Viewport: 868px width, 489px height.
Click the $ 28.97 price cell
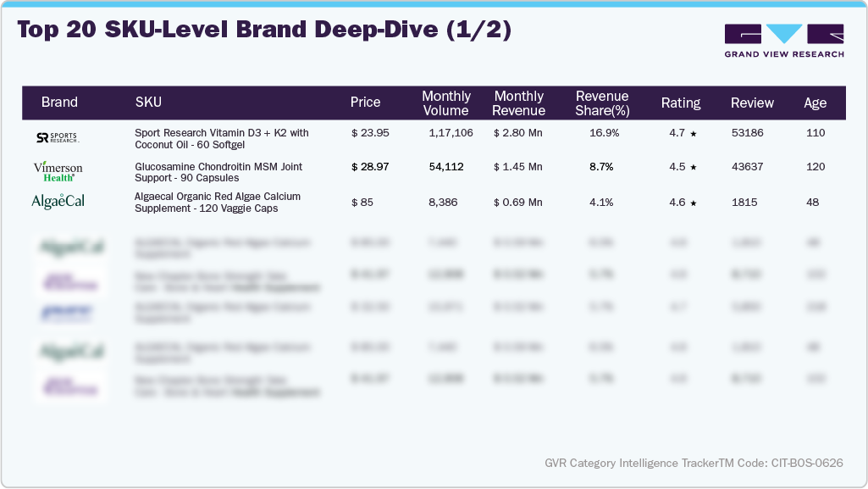[370, 167]
